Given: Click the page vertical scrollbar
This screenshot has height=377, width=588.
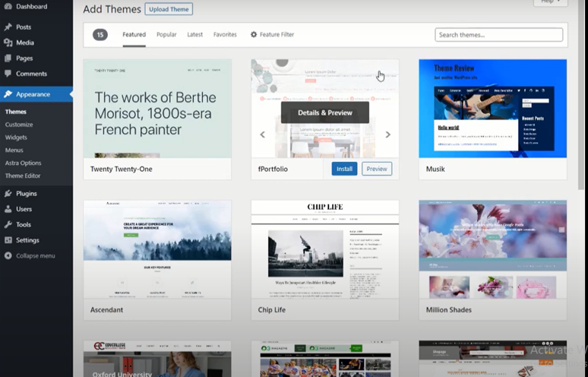Looking at the screenshot, I should tap(582, 93).
